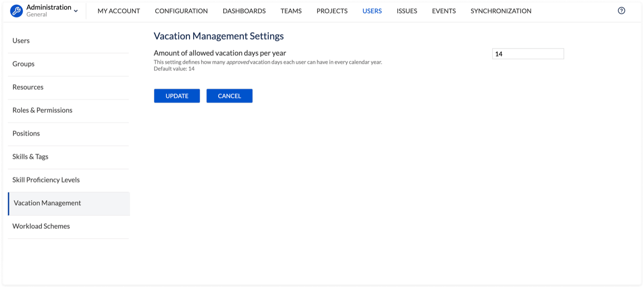Image resolution: width=644 pixels, height=288 pixels.
Task: Open the Teams menu item
Action: point(291,11)
